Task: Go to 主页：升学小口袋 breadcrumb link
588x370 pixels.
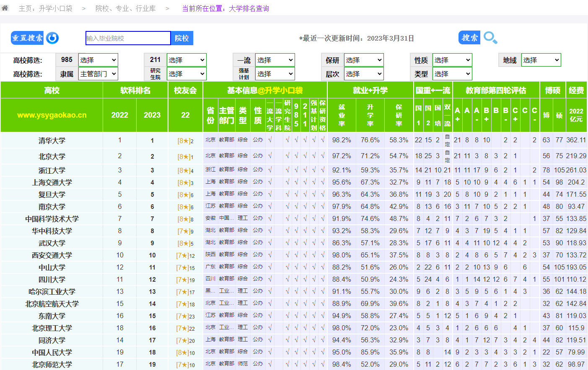Action: 45,8
